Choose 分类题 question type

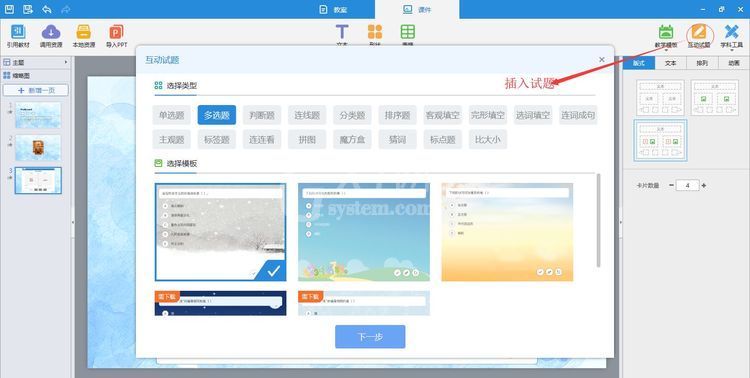[x=352, y=115]
